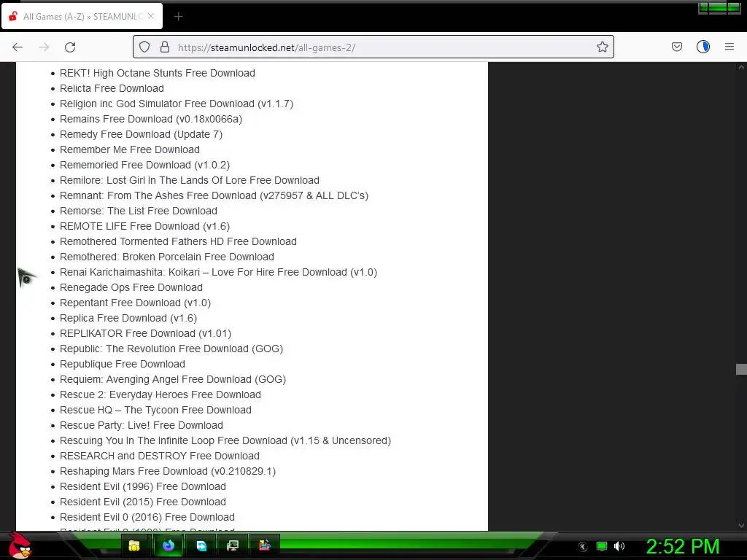Click the green network tray icon
The height and width of the screenshot is (560, 747).
coord(602,546)
